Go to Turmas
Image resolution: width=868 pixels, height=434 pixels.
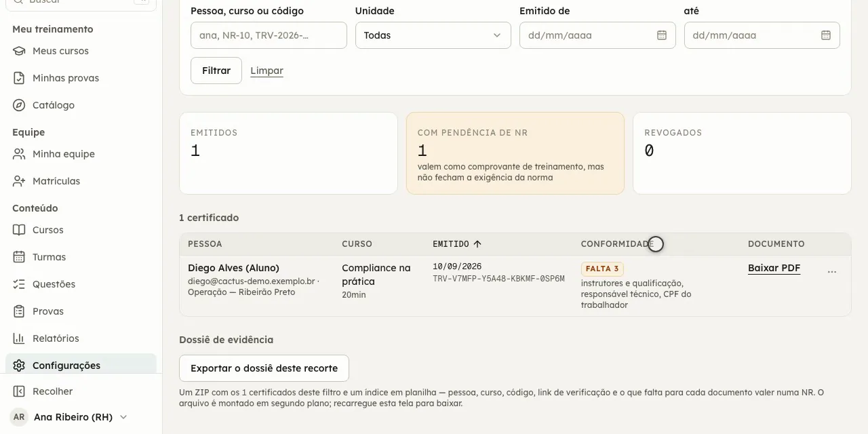coord(81,257)
